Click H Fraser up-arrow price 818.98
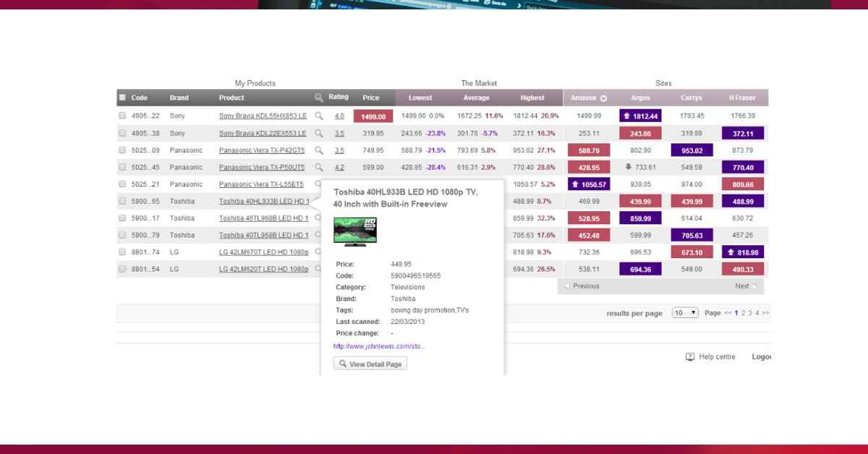 pos(743,252)
